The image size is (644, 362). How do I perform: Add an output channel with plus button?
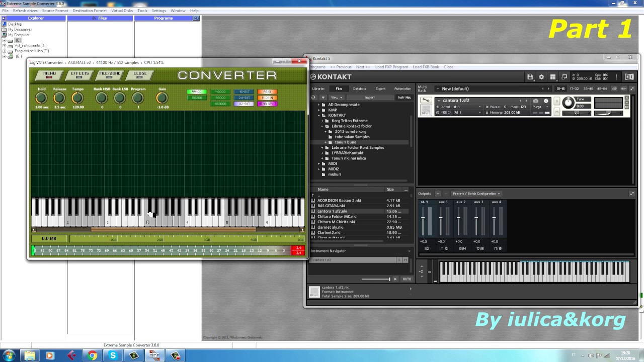coord(438,194)
